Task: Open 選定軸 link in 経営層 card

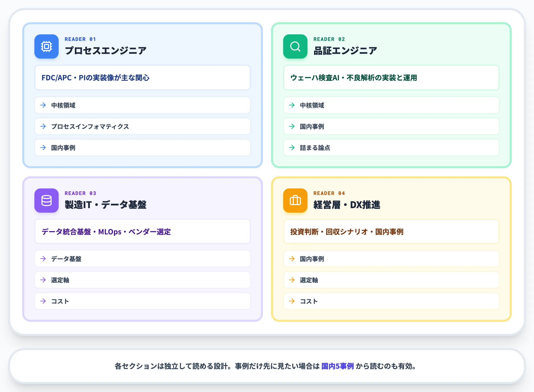Action: (x=391, y=280)
